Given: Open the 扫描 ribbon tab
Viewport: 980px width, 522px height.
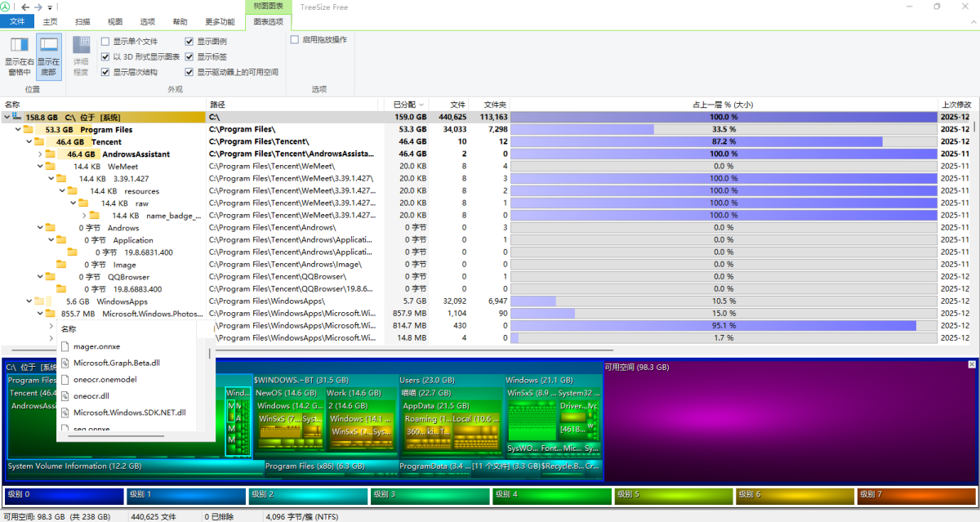Looking at the screenshot, I should pyautogui.click(x=82, y=22).
